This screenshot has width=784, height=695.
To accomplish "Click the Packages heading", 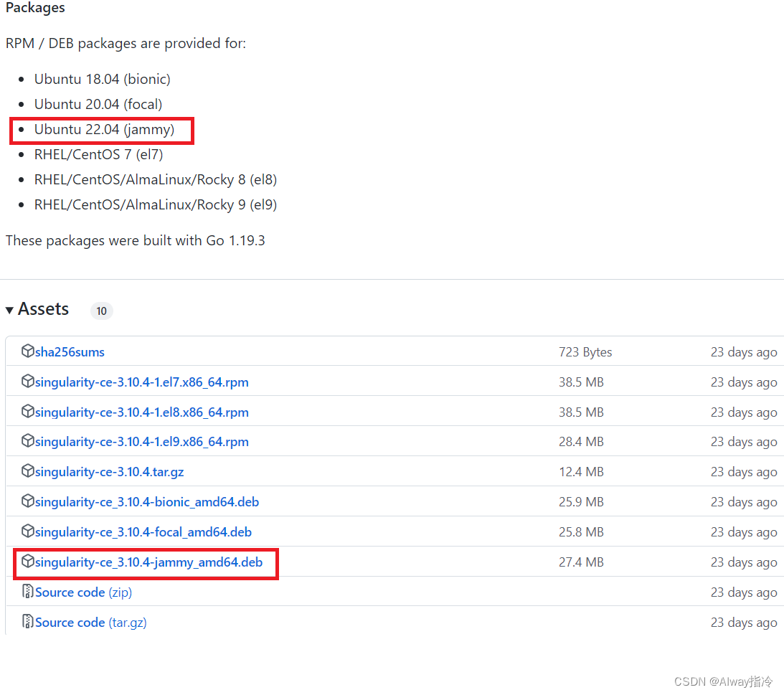I will (x=35, y=7).
